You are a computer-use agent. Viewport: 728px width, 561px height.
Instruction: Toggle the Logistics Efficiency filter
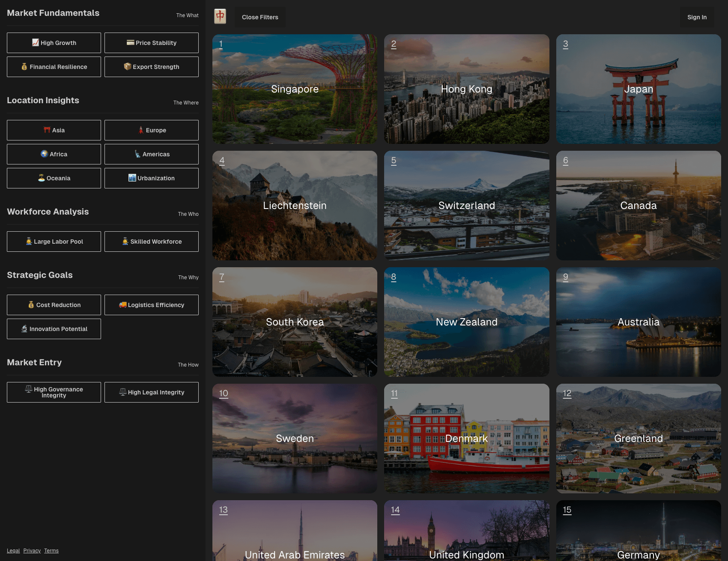[x=152, y=305]
